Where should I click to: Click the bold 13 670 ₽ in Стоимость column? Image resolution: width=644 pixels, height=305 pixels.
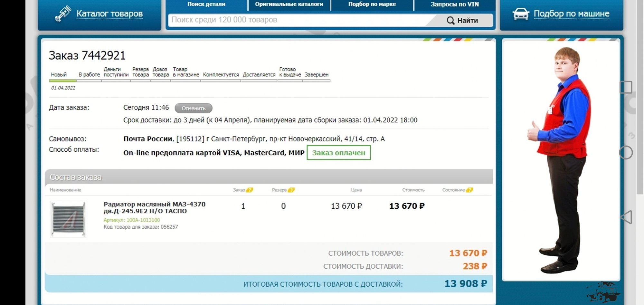click(407, 206)
